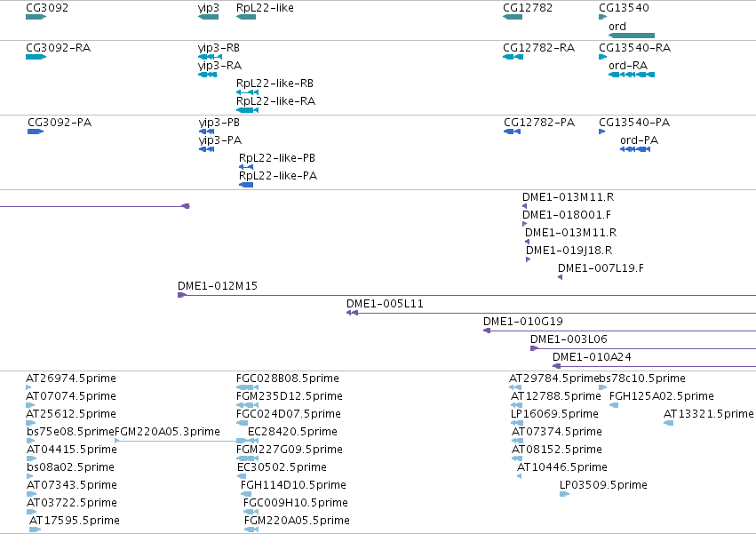Viewport: 756px width, 534px height.
Task: Click the AT03722.5prime EST
Action: tap(31, 513)
